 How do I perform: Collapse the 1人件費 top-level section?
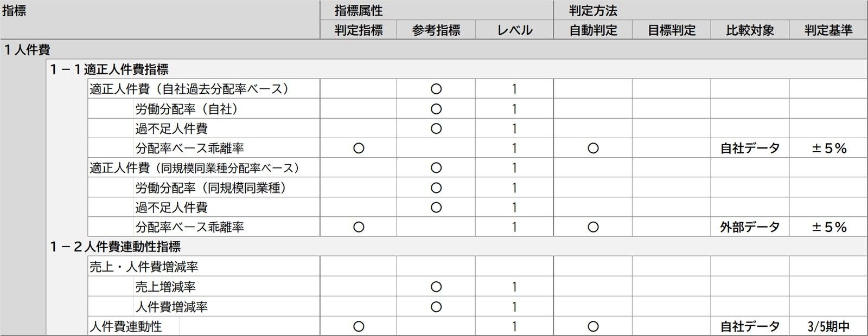tap(27, 50)
